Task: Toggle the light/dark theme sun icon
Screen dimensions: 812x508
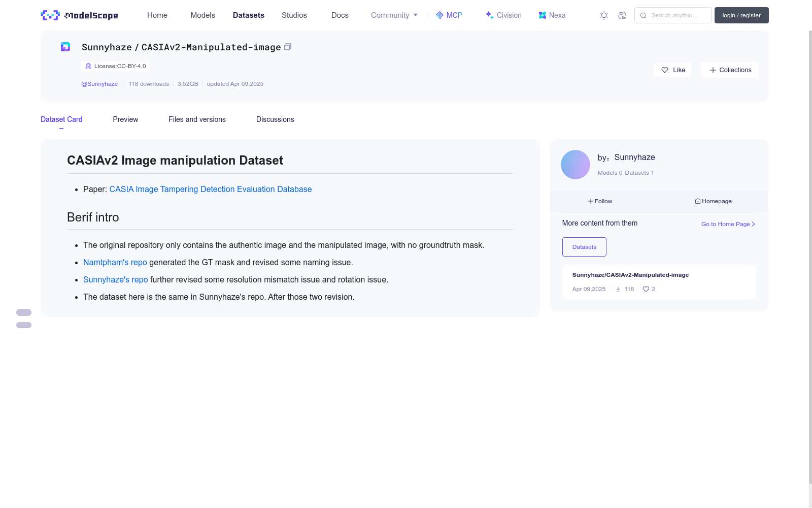Action: point(604,15)
